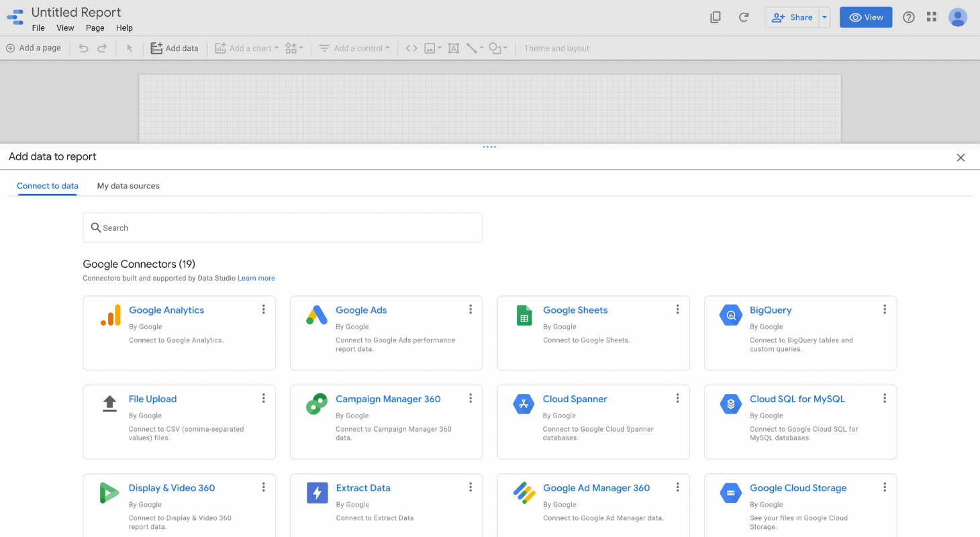
Task: Open Cloud SQL for MySQL three-dot menu
Action: point(885,398)
